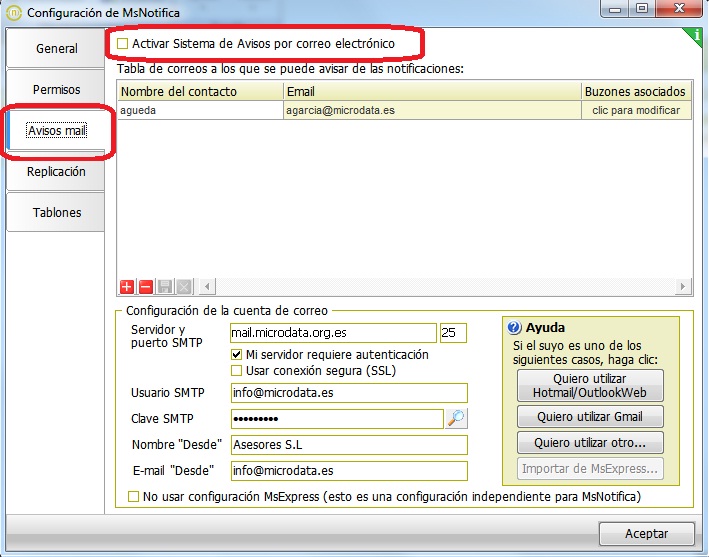Click the blue Ayuda question mark icon

coord(514,327)
